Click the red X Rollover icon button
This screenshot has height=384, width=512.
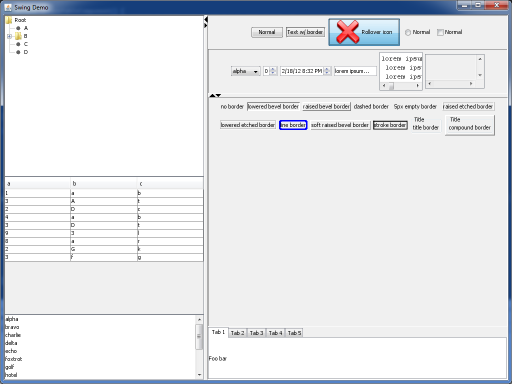click(x=364, y=32)
